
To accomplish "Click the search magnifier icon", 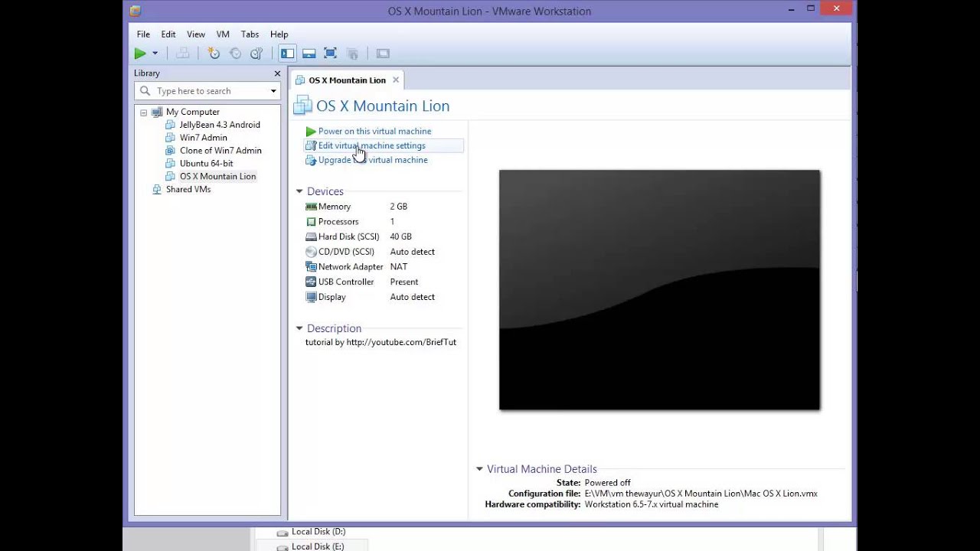I will tap(145, 91).
